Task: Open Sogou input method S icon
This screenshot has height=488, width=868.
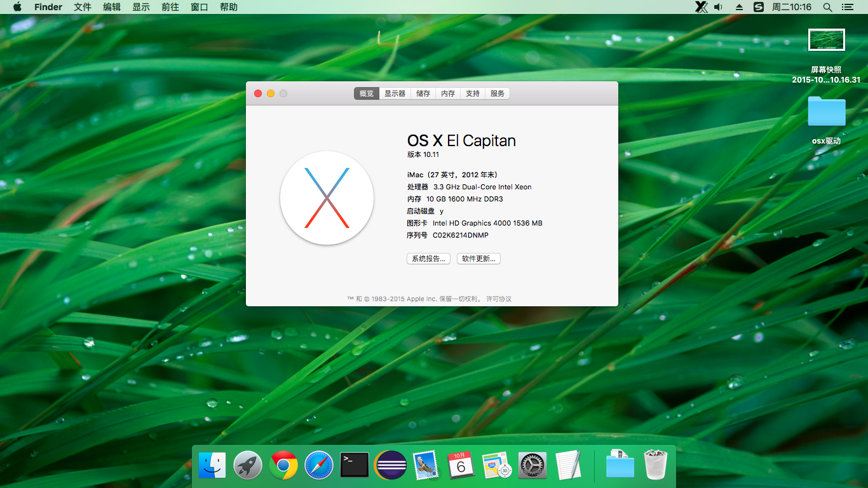Action: (758, 7)
